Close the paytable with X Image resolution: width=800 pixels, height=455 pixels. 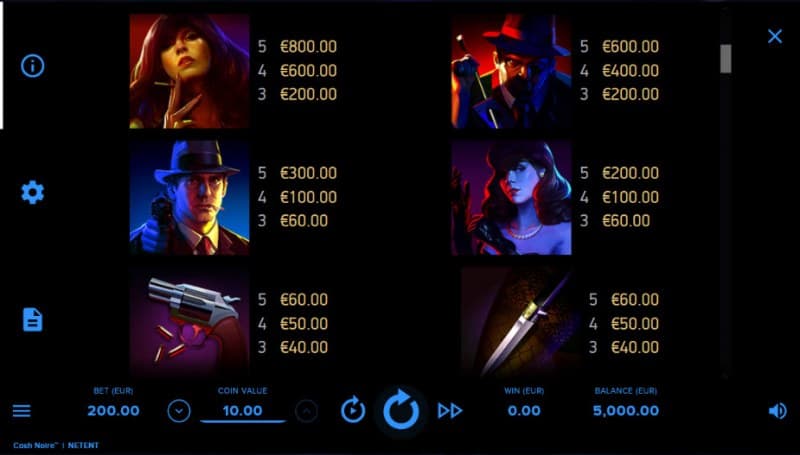[774, 36]
